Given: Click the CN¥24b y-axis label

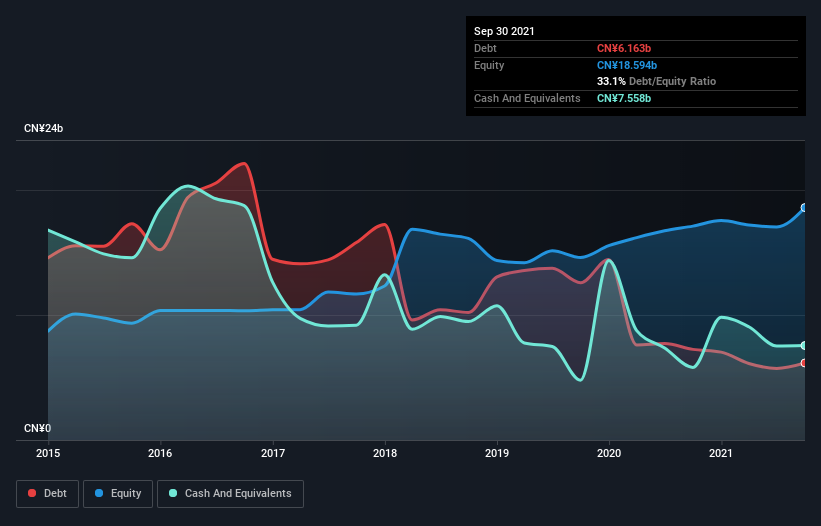Looking at the screenshot, I should (43, 128).
